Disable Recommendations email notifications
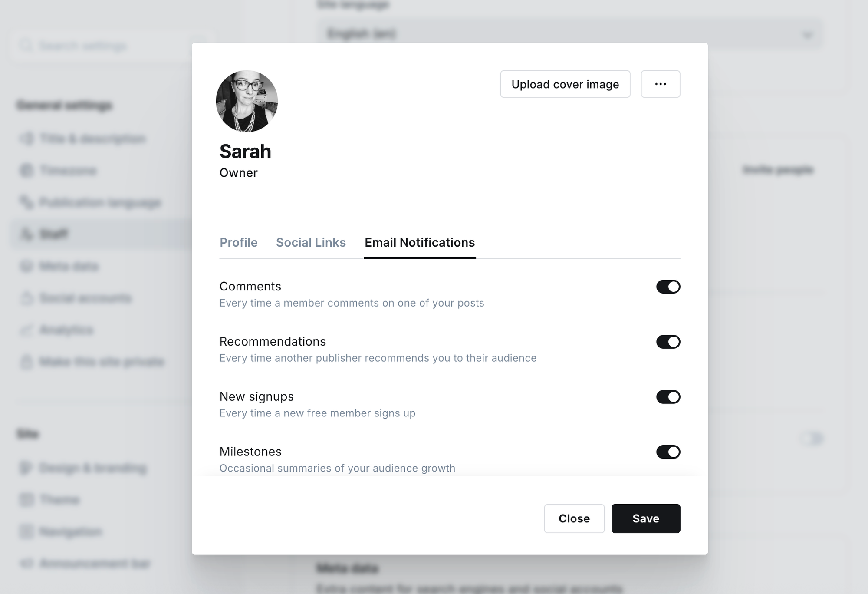868x594 pixels. [x=668, y=342]
